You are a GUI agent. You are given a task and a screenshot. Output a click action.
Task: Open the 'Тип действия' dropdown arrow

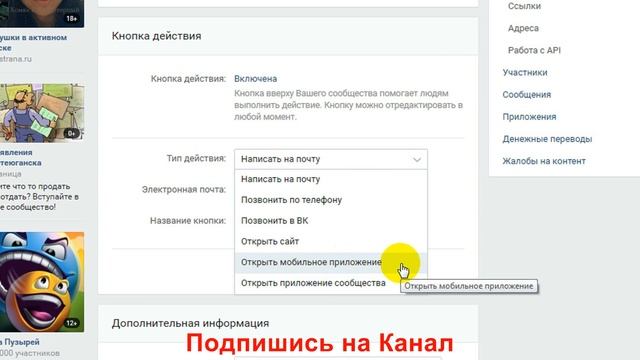[416, 159]
